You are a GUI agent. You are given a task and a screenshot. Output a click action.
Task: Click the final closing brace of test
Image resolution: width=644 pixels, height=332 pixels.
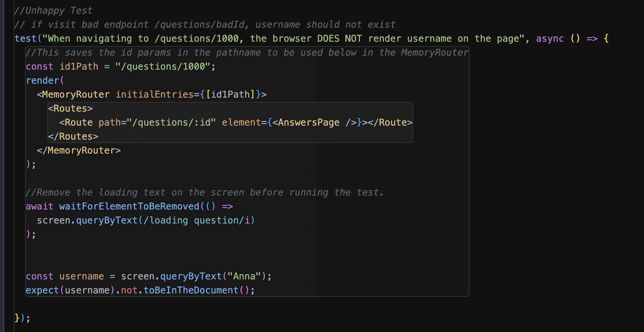17,318
